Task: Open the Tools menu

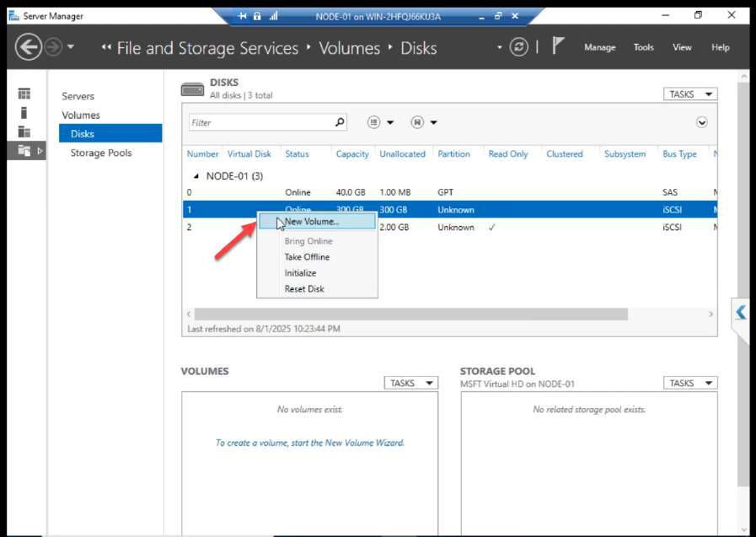Action: point(644,47)
